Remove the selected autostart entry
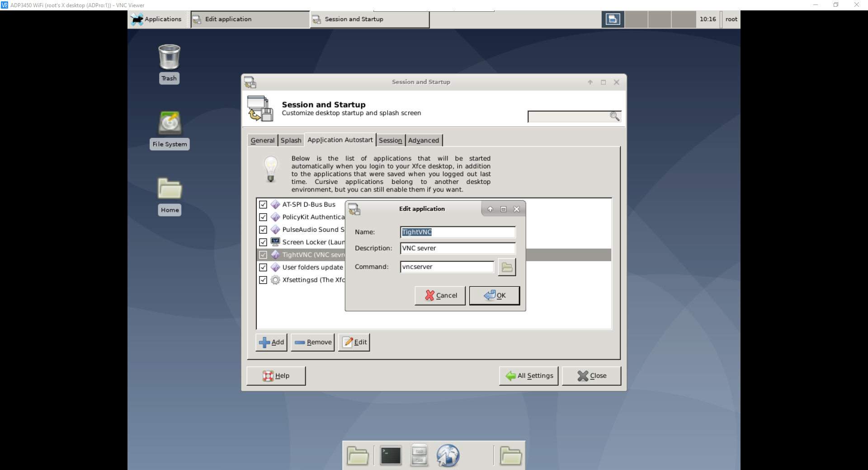Image resolution: width=868 pixels, height=470 pixels. coord(313,343)
